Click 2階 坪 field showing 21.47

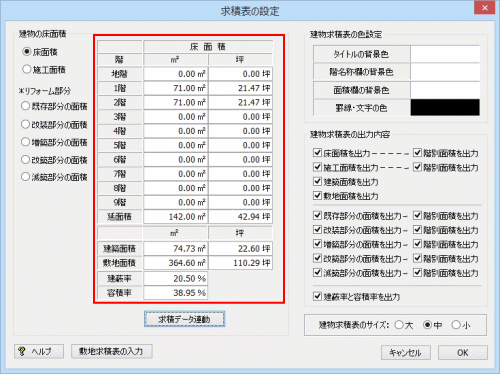(x=240, y=102)
